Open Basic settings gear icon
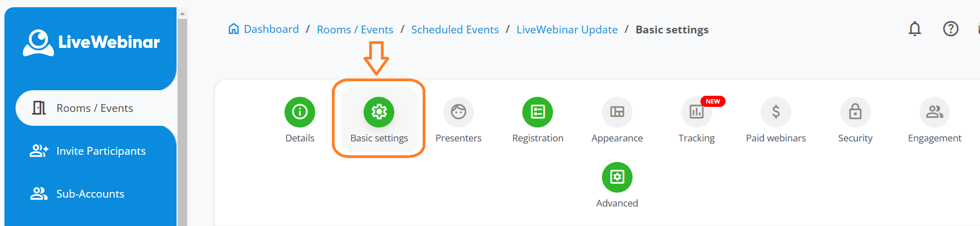Image resolution: width=980 pixels, height=226 pixels. [379, 112]
